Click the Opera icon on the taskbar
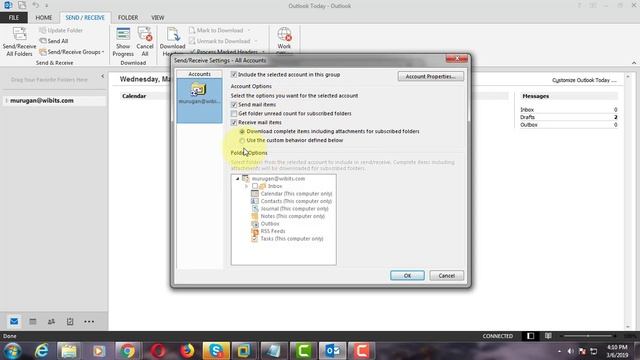The image size is (640, 360). coord(158,351)
